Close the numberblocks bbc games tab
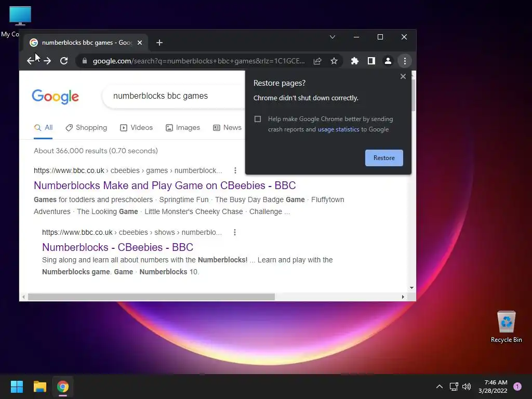The height and width of the screenshot is (399, 532). 139,43
